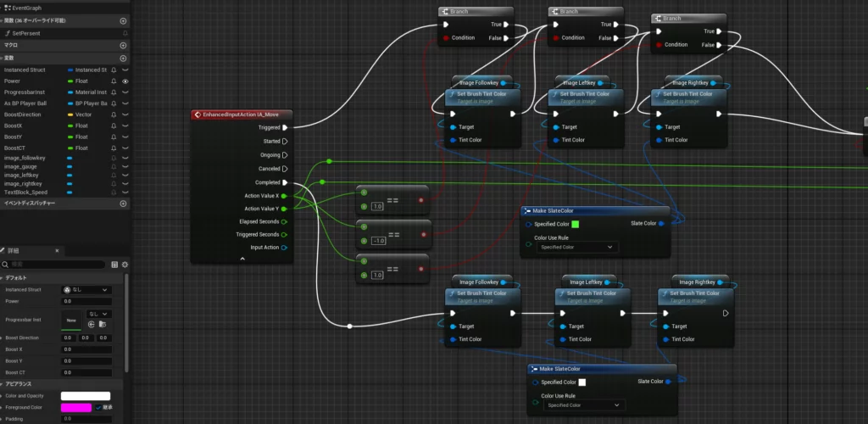
Task: Click the Ongoing execution pin on IA_Move
Action: [285, 155]
